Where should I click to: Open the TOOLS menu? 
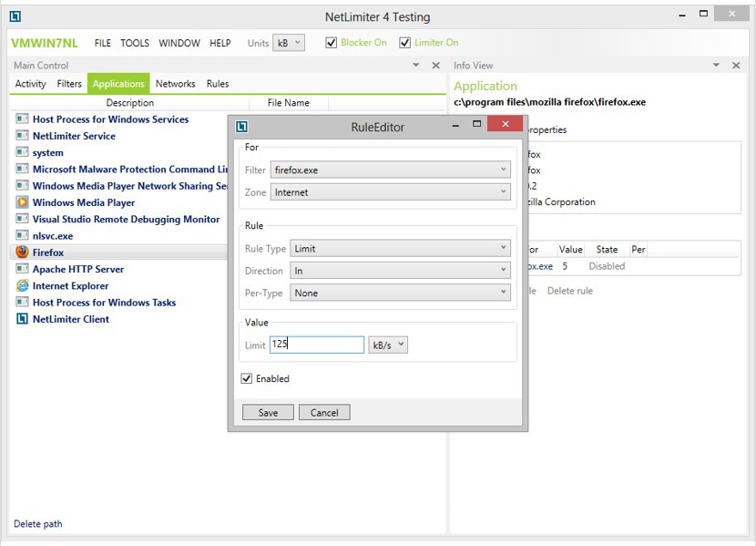135,43
